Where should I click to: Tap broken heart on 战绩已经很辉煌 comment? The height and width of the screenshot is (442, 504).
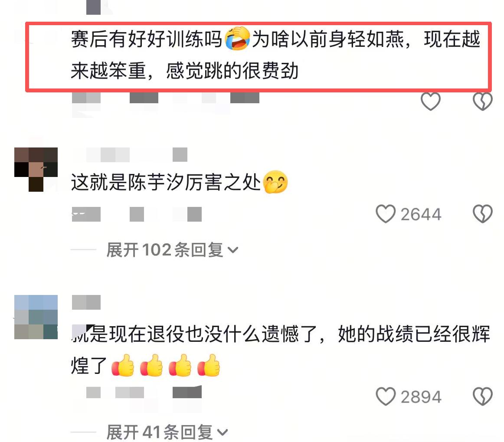482,396
